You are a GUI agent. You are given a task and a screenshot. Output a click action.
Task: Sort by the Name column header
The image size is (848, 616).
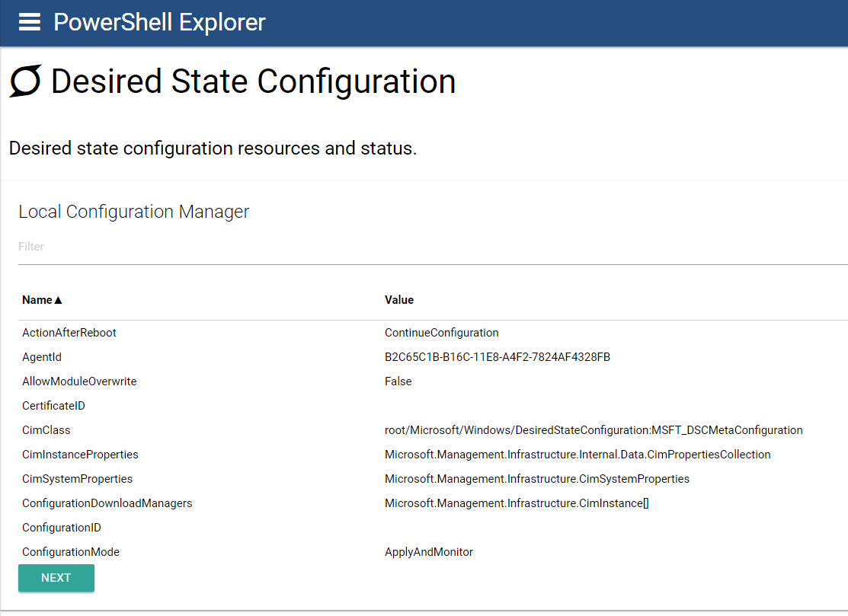pyautogui.click(x=37, y=300)
